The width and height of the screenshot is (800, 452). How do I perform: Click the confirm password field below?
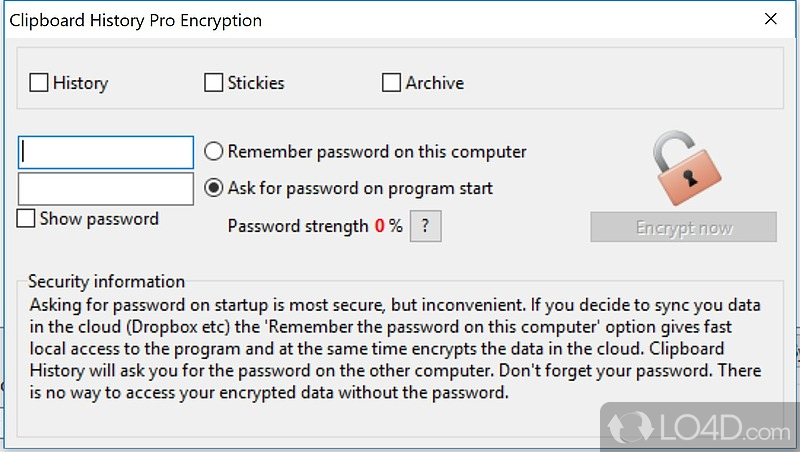tap(106, 188)
